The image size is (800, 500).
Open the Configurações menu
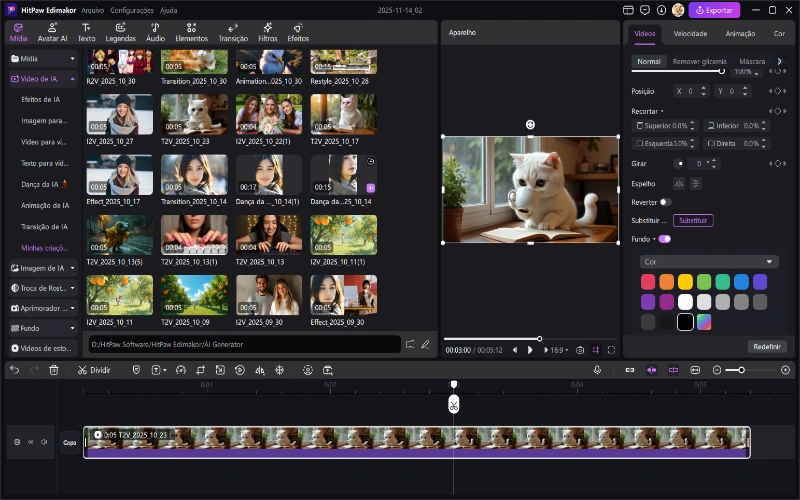click(132, 10)
